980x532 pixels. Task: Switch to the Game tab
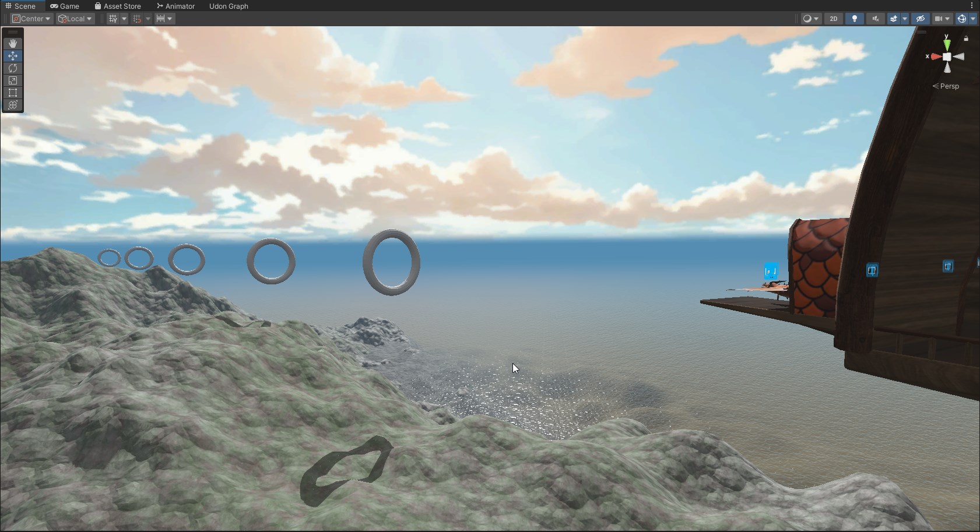[65, 6]
